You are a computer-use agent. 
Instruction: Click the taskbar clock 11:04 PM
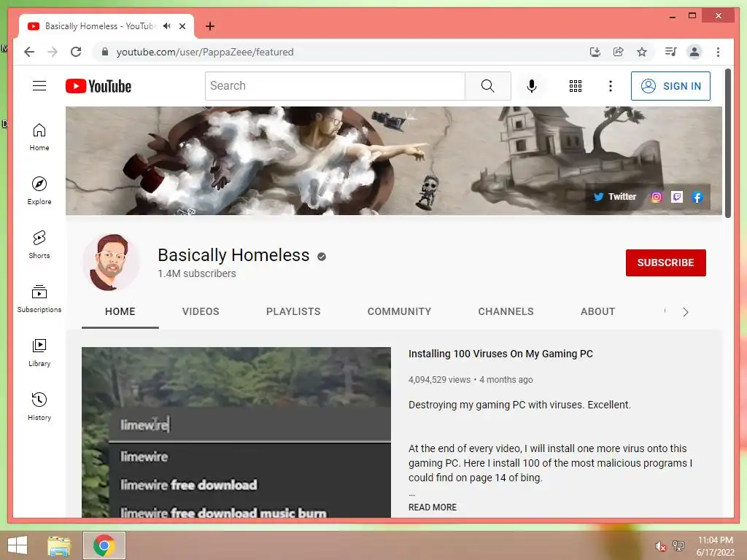(715, 540)
